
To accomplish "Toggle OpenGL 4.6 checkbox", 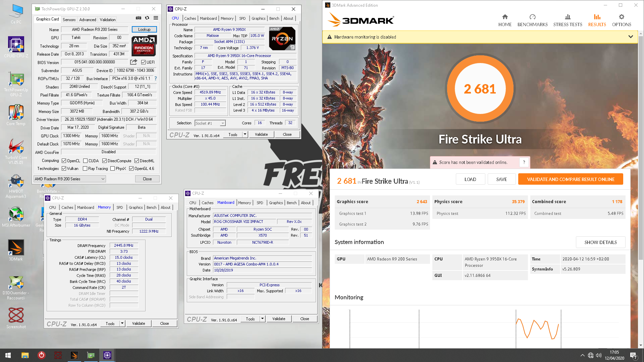I will point(131,169).
